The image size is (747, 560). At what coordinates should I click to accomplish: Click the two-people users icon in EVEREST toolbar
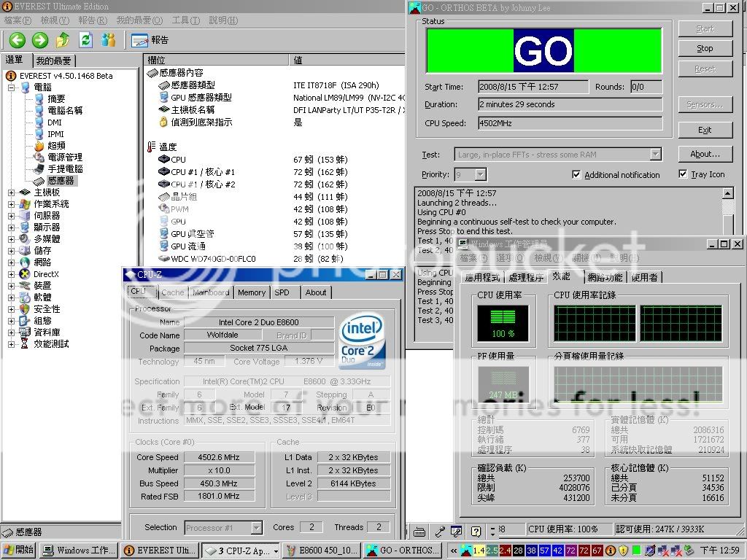click(x=109, y=40)
